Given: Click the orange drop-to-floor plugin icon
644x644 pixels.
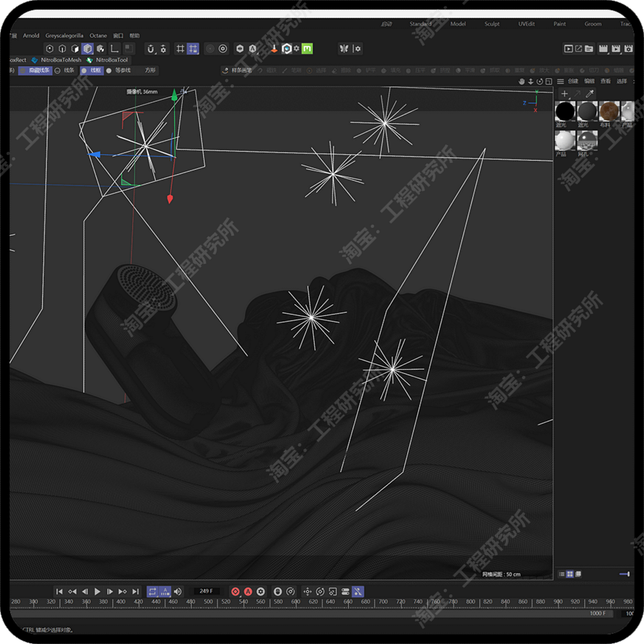Looking at the screenshot, I should [274, 49].
